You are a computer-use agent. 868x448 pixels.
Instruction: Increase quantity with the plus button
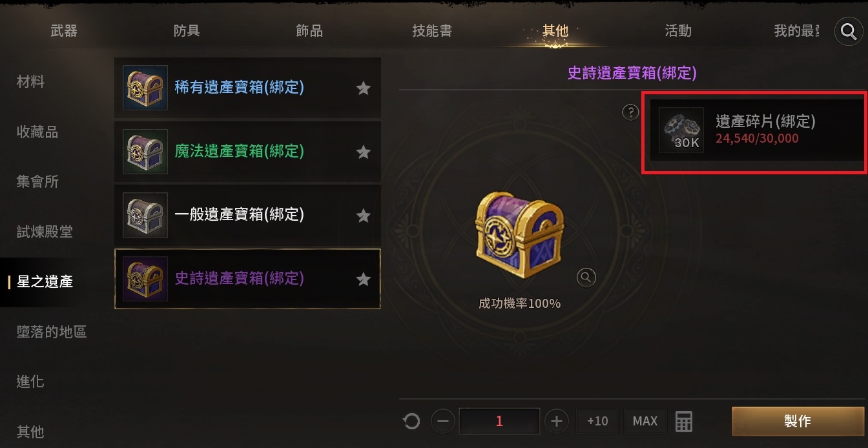[556, 422]
